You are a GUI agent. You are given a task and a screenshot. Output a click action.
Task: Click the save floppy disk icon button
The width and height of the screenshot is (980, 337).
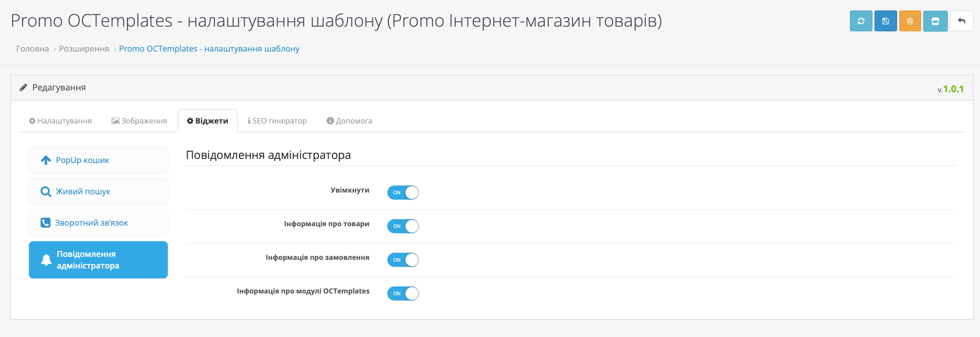[885, 21]
